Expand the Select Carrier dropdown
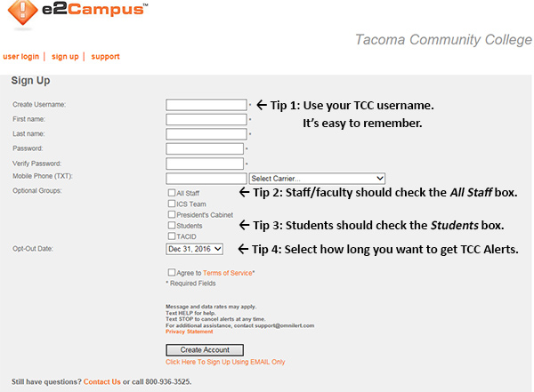Screen dimensions: 534x392 tap(317, 179)
